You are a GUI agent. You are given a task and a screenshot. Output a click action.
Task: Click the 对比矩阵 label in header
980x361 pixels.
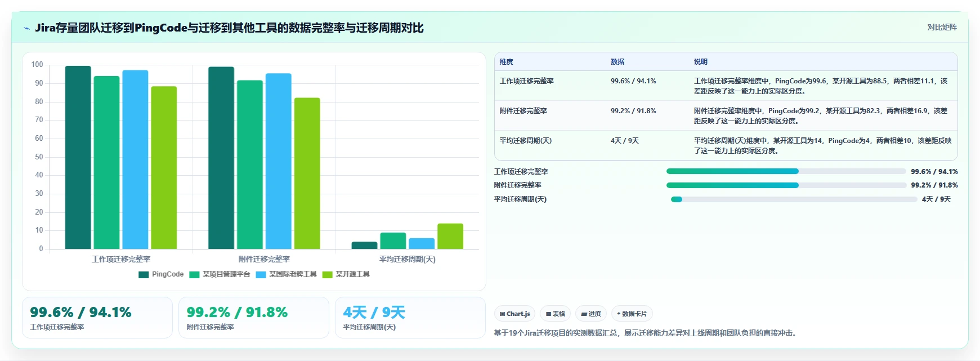click(942, 27)
